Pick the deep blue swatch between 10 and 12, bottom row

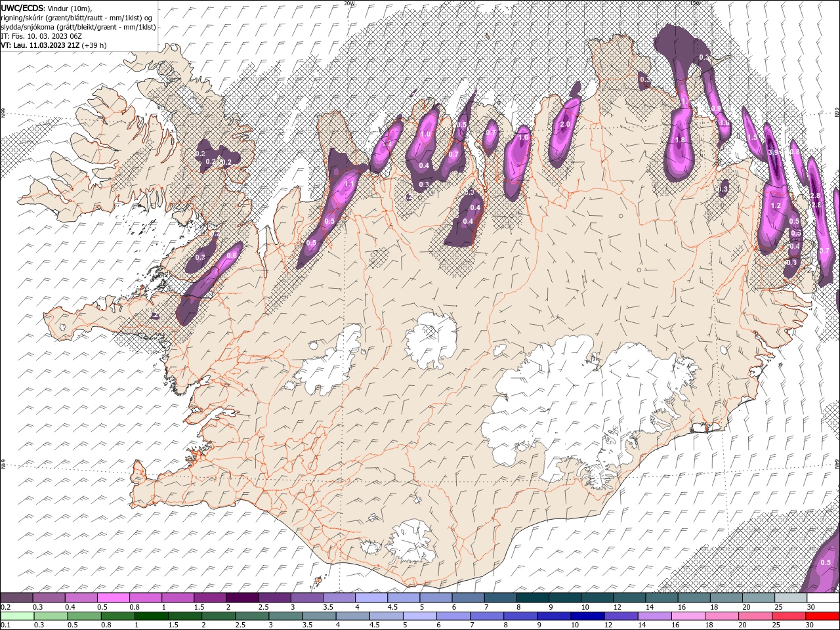(587, 616)
